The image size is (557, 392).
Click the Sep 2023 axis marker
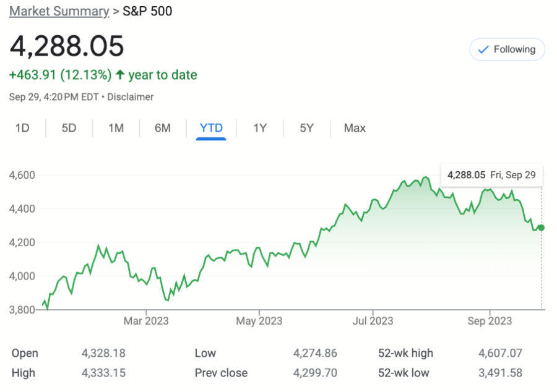(x=490, y=321)
